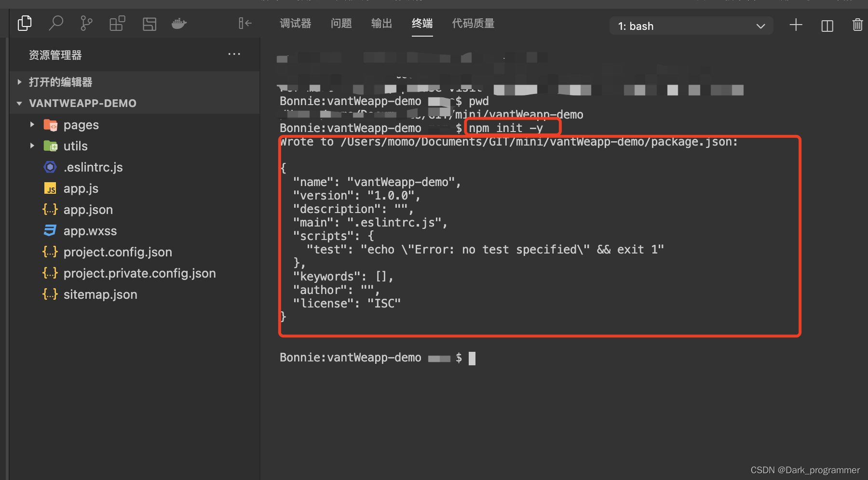
Task: Open the .eslintrc.js file
Action: pyautogui.click(x=135, y=167)
